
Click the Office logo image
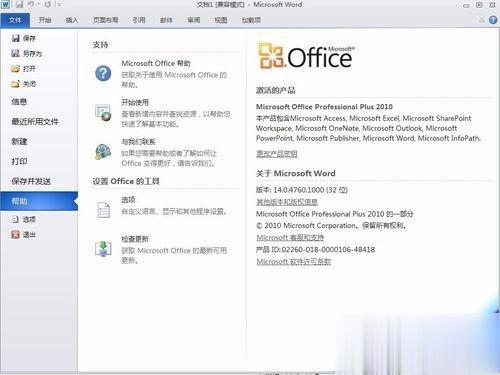pyautogui.click(x=306, y=56)
